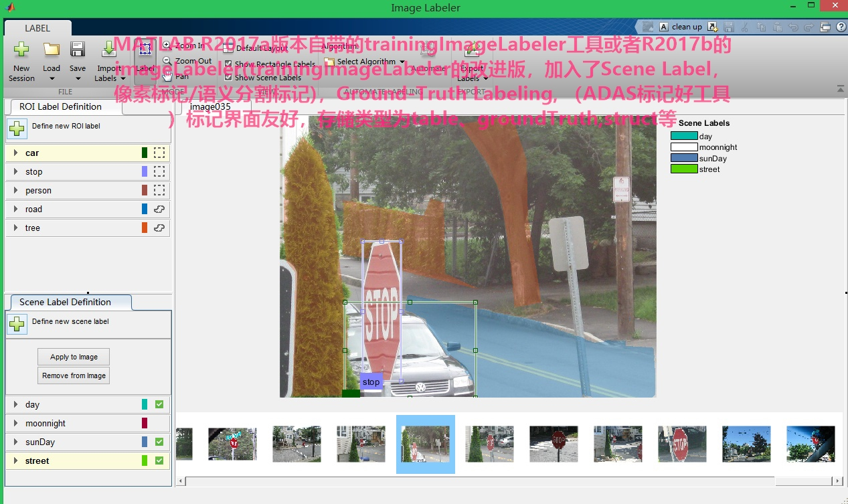
Task: Click the quick access save icon
Action: click(729, 27)
